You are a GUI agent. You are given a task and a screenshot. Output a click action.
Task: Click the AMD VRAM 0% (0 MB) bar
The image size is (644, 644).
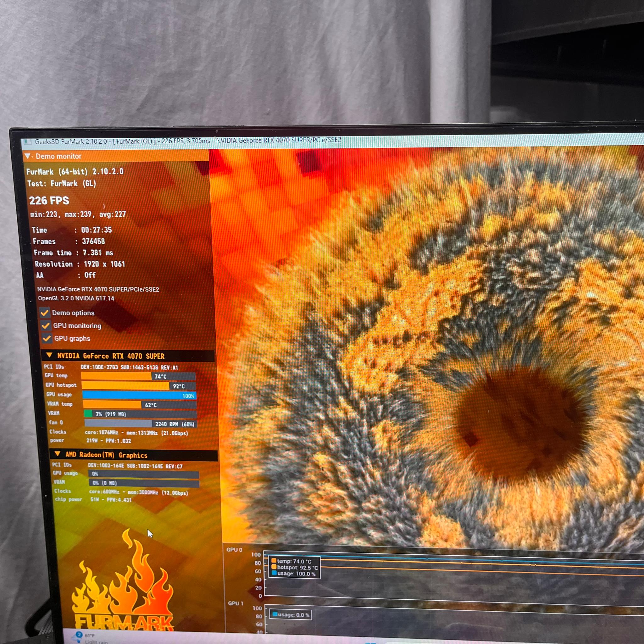[x=144, y=483]
